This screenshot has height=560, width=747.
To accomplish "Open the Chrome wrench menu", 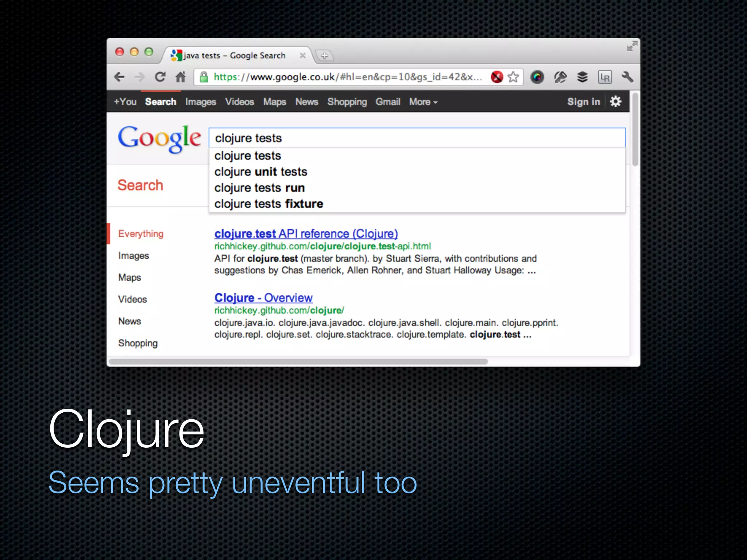I will pyautogui.click(x=627, y=77).
